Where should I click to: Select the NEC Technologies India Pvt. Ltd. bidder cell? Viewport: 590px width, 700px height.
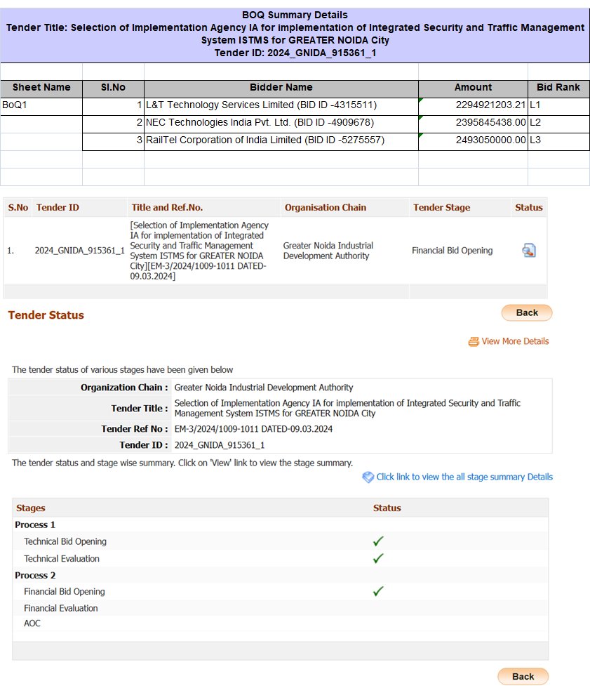pyautogui.click(x=281, y=124)
